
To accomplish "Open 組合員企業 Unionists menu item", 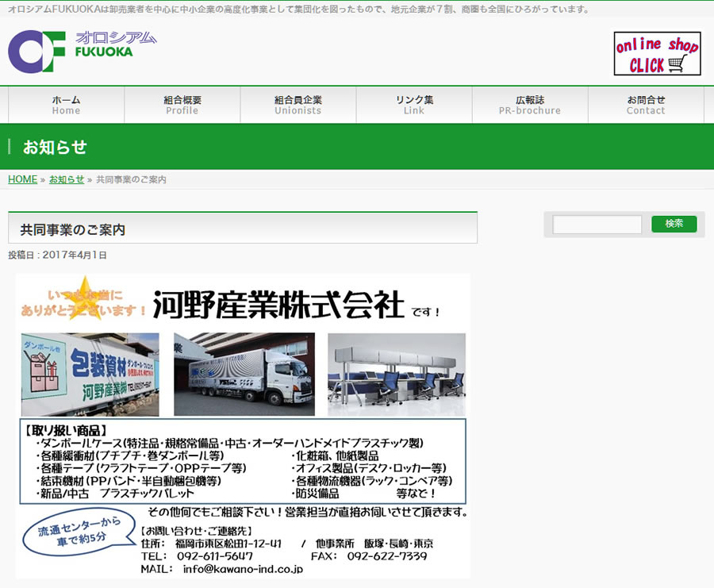I will point(298,105).
